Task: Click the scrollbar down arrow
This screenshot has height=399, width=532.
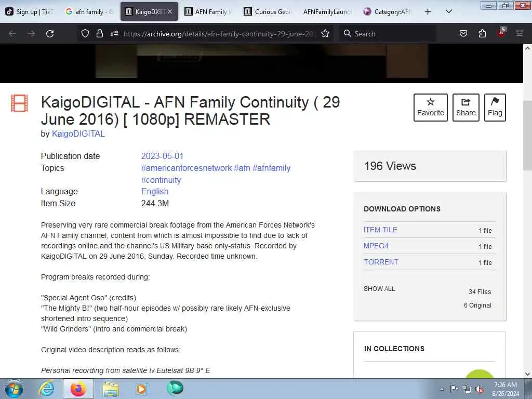Action: click(527, 374)
